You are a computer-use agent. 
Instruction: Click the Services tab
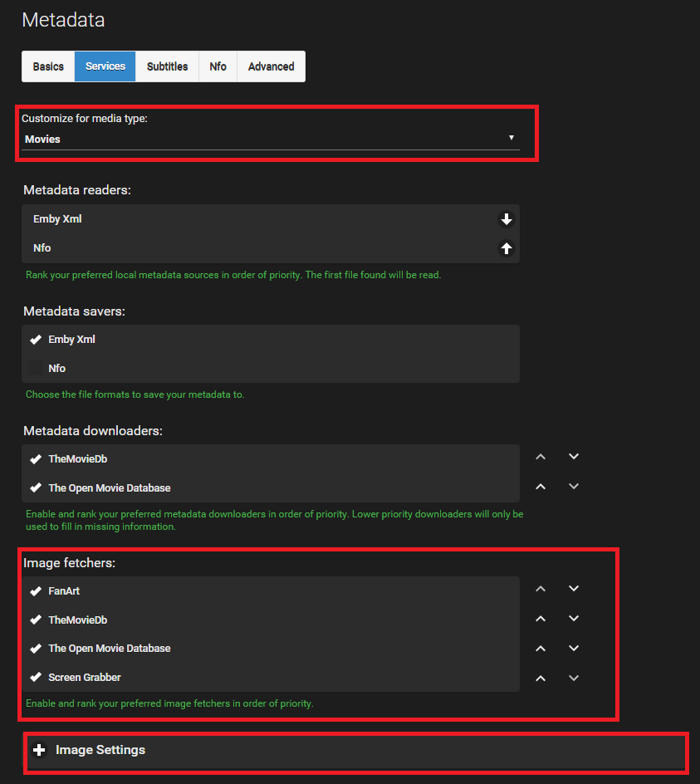(105, 66)
